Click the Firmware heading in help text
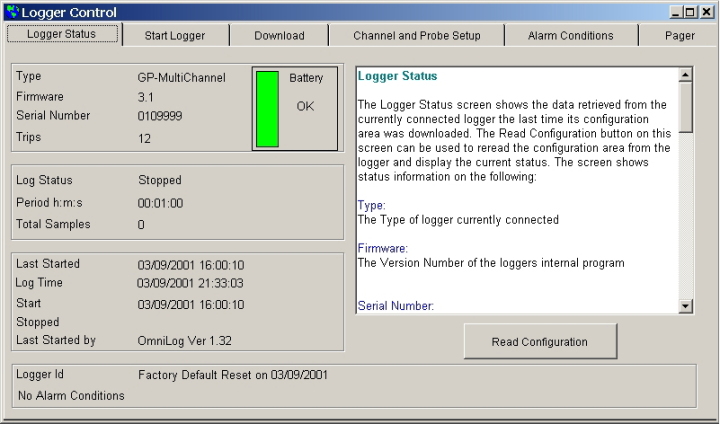Viewport: 720px width, 424px height. [382, 249]
